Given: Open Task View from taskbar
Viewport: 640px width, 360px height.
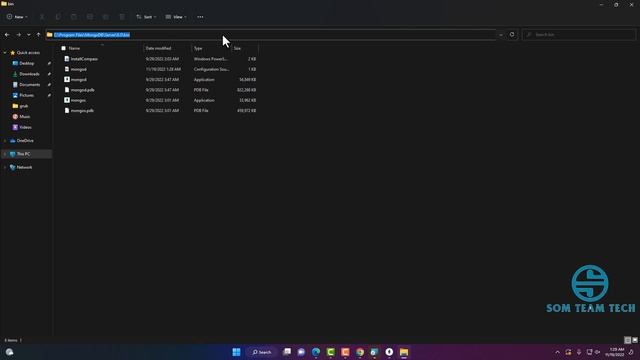Looking at the screenshot, I should (x=287, y=352).
